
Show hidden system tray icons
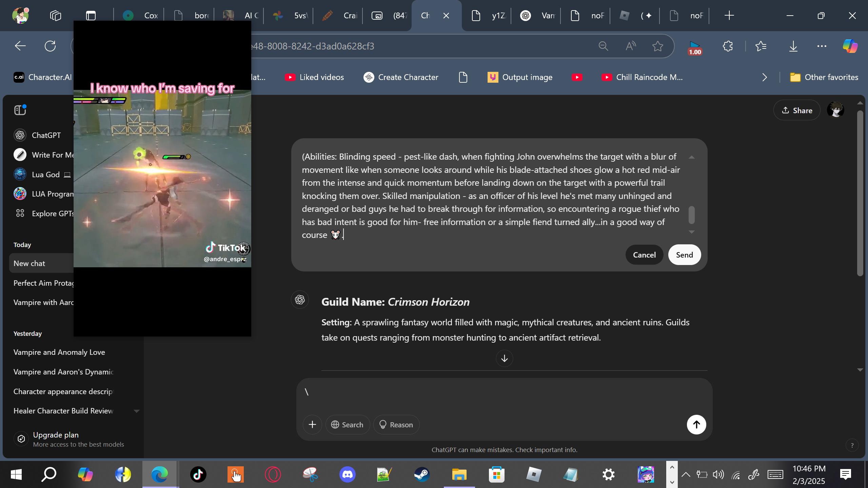click(x=686, y=474)
